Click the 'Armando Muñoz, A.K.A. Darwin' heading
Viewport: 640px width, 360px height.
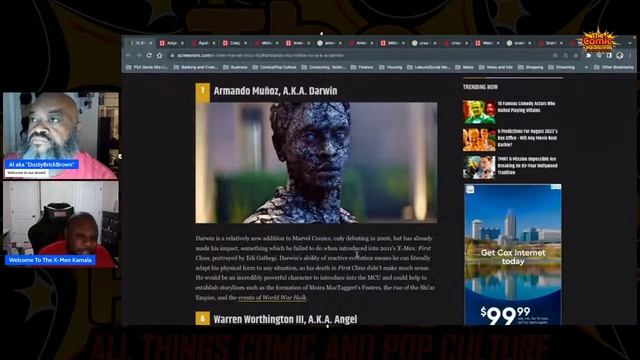[276, 91]
